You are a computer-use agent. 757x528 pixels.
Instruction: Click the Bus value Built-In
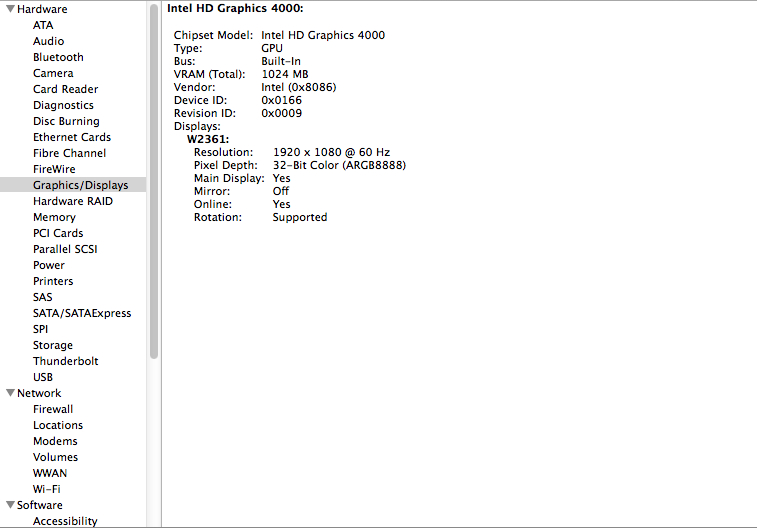tap(281, 61)
